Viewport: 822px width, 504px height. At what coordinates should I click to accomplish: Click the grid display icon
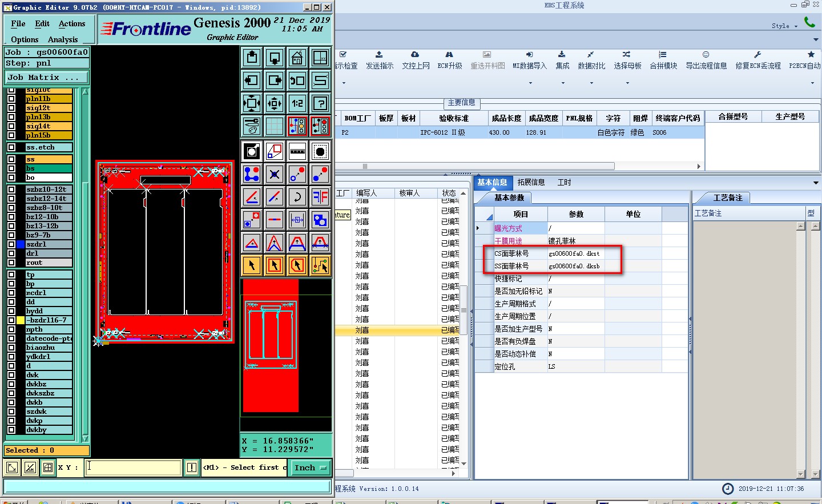pyautogui.click(x=275, y=126)
